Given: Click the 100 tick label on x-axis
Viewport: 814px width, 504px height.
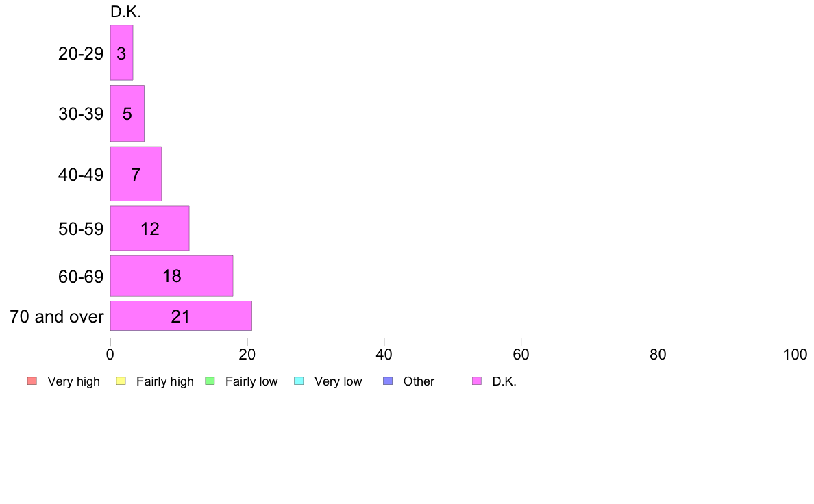Looking at the screenshot, I should 795,355.
